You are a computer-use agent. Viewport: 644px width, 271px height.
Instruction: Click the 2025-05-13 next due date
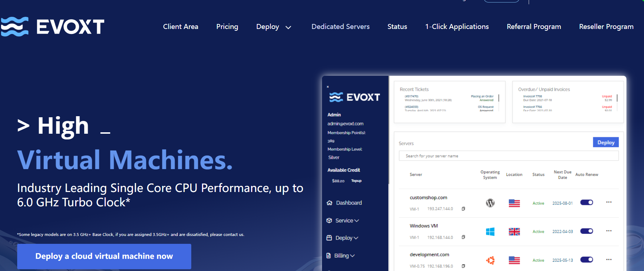562,260
